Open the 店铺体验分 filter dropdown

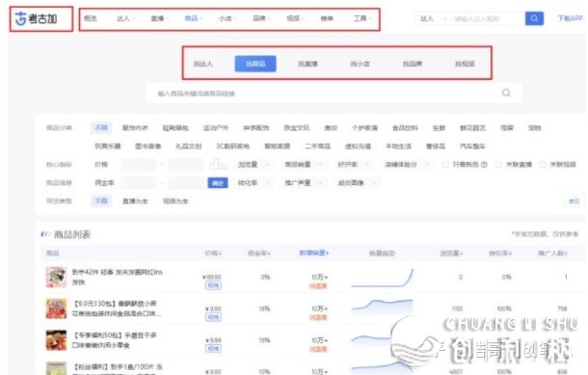(x=407, y=164)
